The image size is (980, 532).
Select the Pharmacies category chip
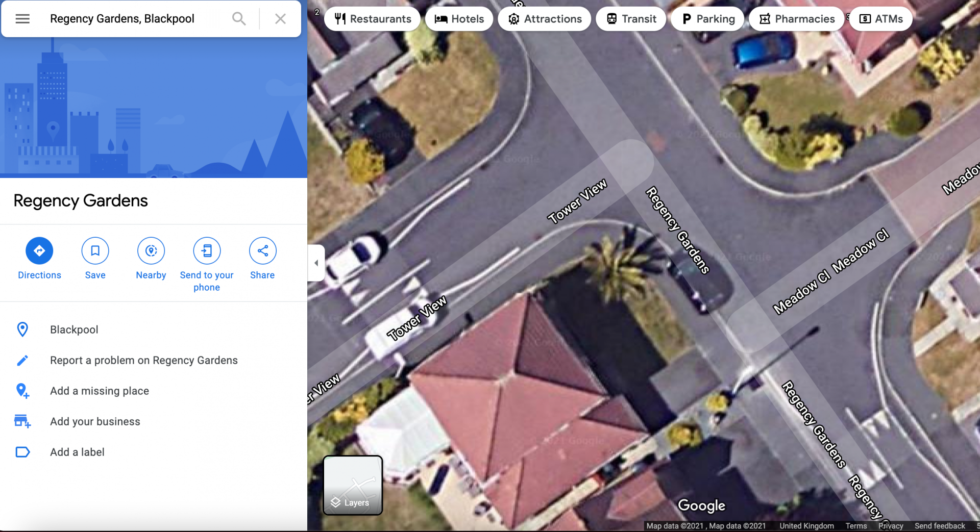coord(797,19)
